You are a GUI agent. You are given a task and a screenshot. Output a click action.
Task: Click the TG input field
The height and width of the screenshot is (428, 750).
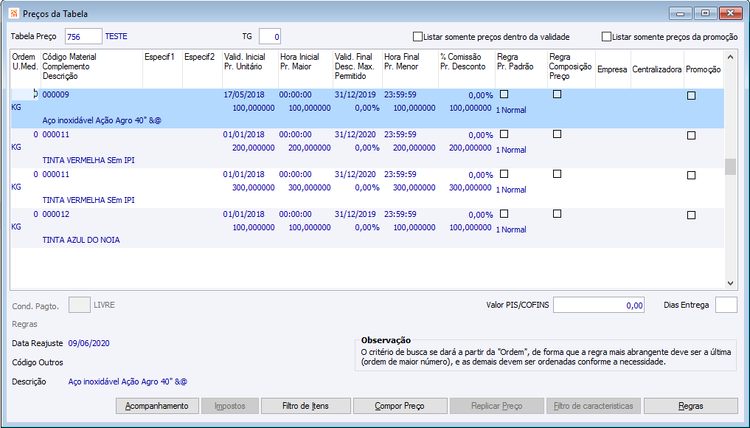point(270,36)
